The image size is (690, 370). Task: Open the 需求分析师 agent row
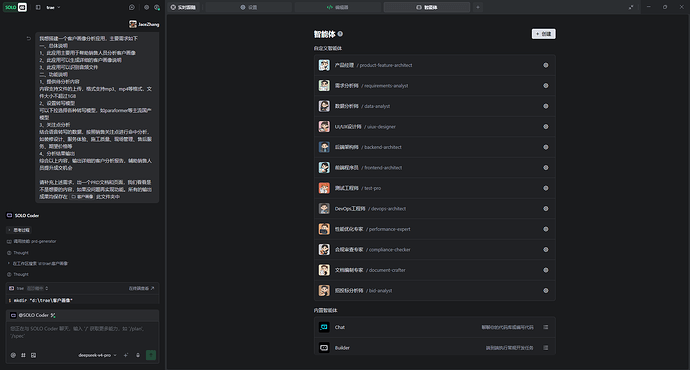click(x=435, y=86)
